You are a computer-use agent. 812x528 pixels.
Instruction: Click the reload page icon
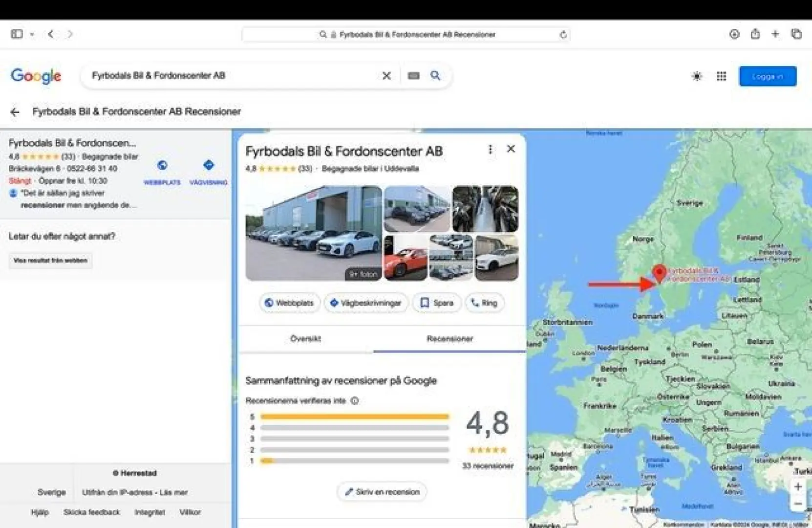563,35
